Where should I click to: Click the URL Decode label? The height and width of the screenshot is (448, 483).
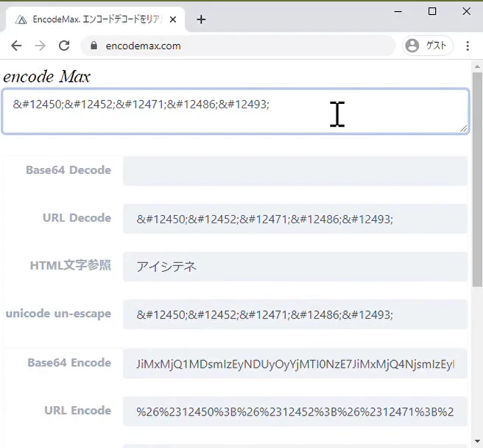77,218
